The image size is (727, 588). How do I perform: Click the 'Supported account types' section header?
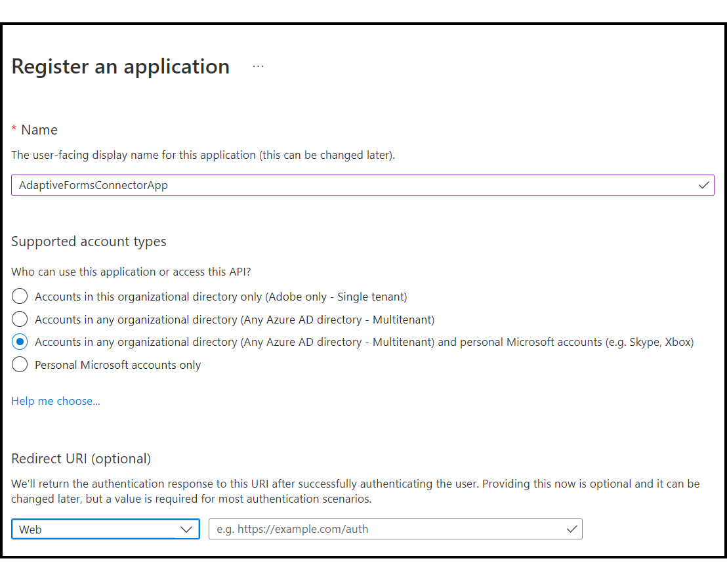(88, 241)
